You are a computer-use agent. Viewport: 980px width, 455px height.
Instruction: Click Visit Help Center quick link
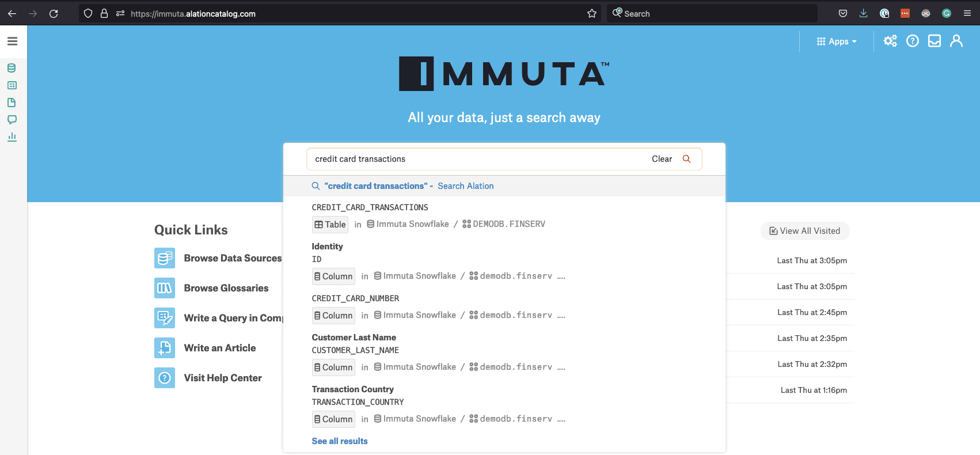223,378
